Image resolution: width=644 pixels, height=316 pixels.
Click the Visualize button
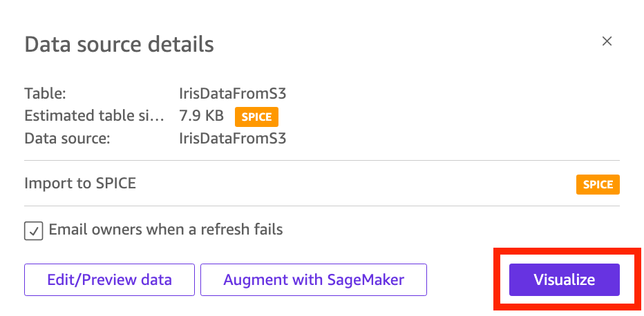564,279
